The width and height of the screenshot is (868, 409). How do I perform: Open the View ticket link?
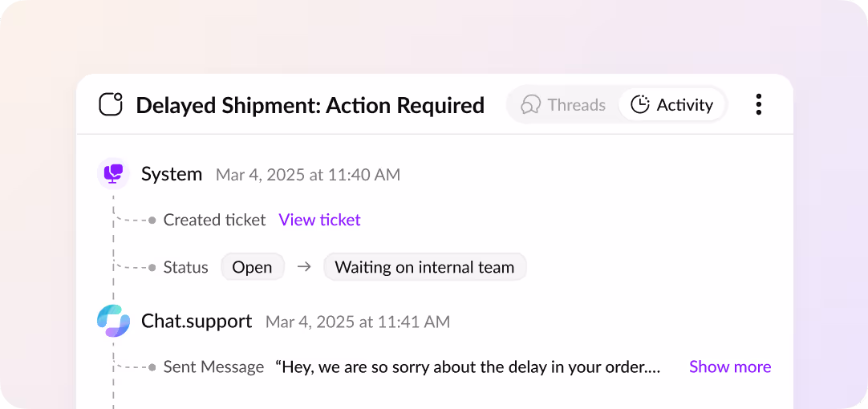tap(319, 220)
